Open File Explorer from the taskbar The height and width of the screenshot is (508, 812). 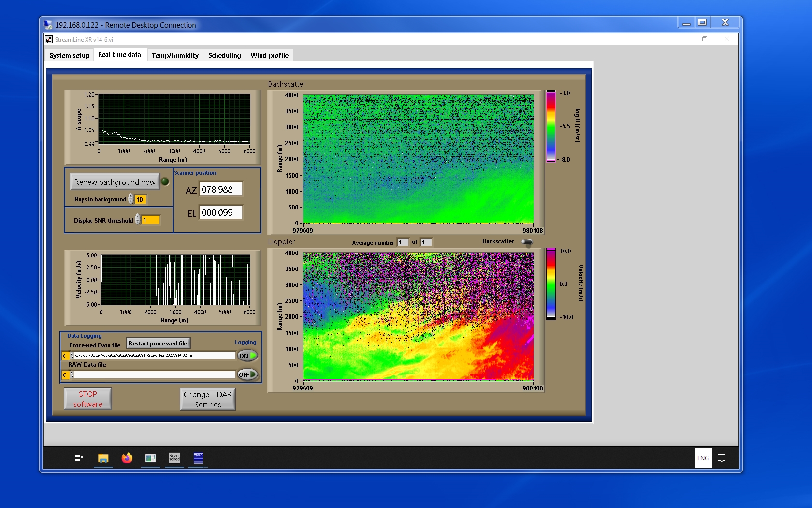click(103, 458)
